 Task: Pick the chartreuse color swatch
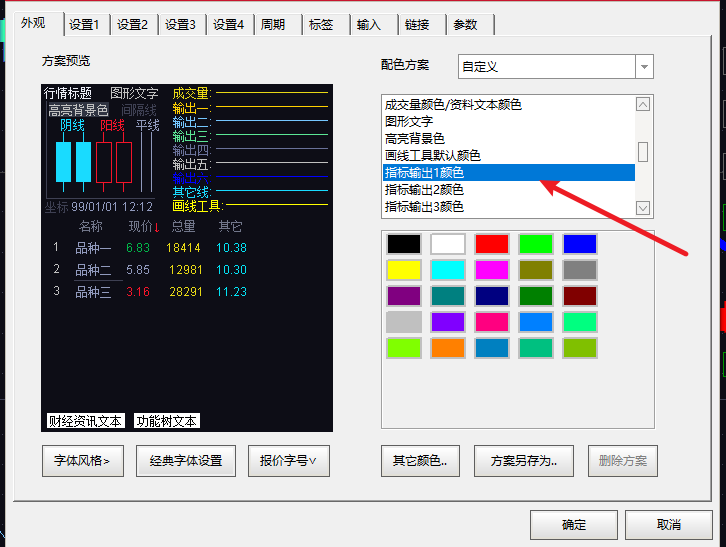tap(404, 348)
